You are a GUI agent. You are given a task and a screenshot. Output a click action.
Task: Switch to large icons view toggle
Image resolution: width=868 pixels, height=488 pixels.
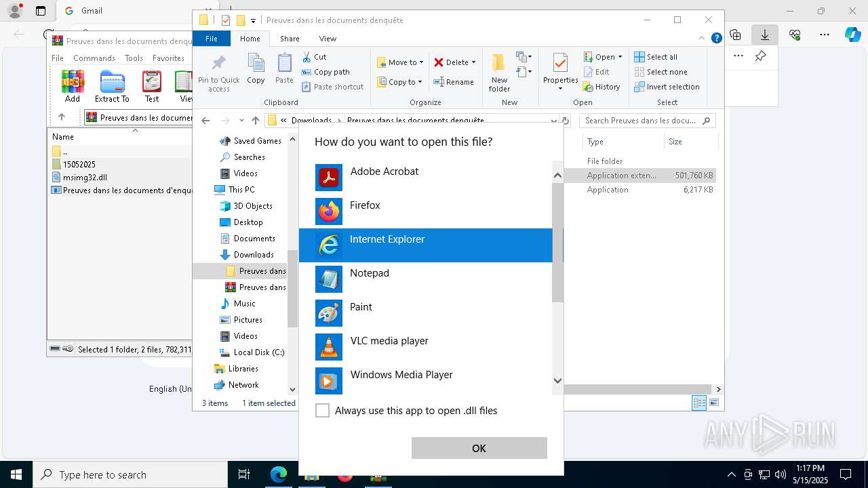(x=713, y=403)
